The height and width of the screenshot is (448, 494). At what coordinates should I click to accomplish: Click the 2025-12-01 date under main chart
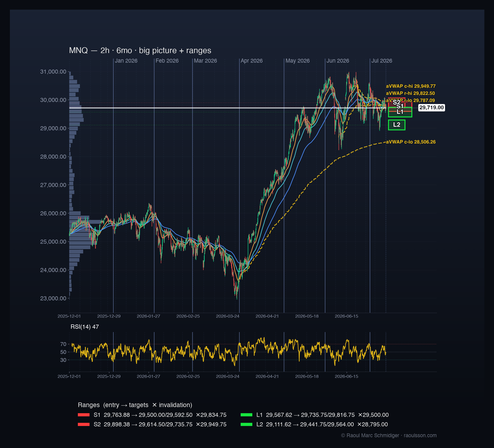pos(69,316)
